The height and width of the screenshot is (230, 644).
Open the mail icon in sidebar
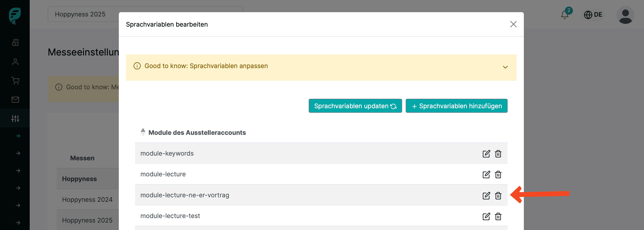[x=15, y=100]
